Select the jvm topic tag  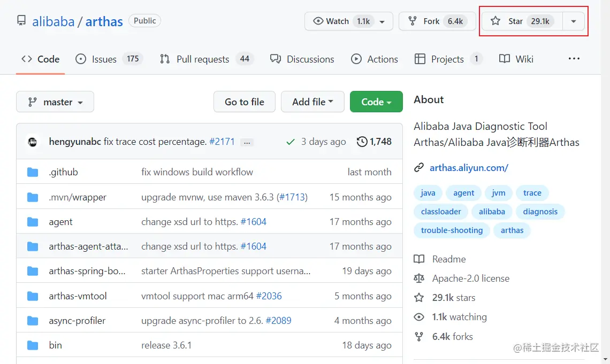tap(498, 193)
